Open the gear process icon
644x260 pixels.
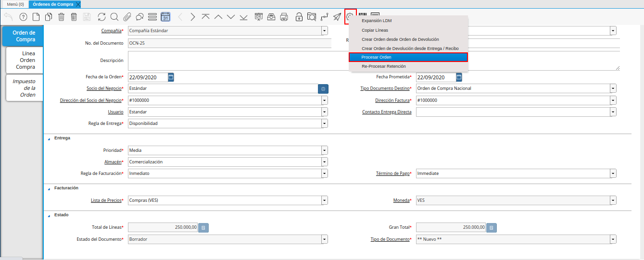(350, 17)
